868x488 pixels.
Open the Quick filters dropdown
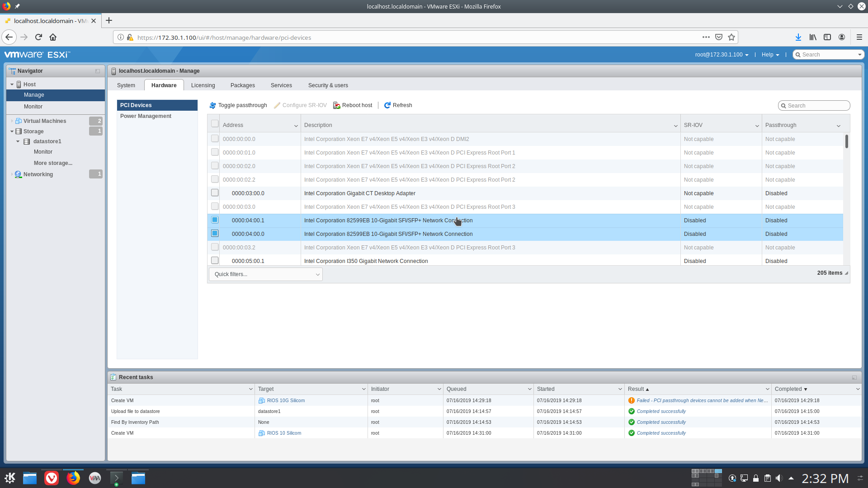pos(266,274)
